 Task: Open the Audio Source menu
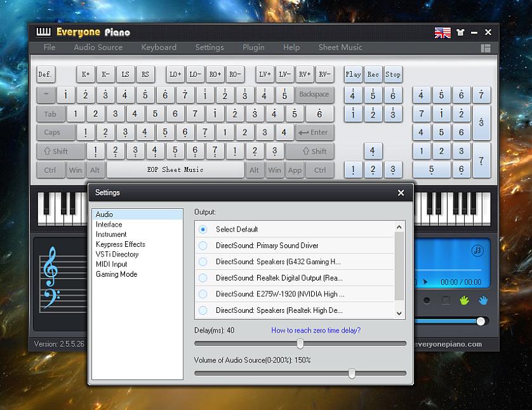point(98,48)
